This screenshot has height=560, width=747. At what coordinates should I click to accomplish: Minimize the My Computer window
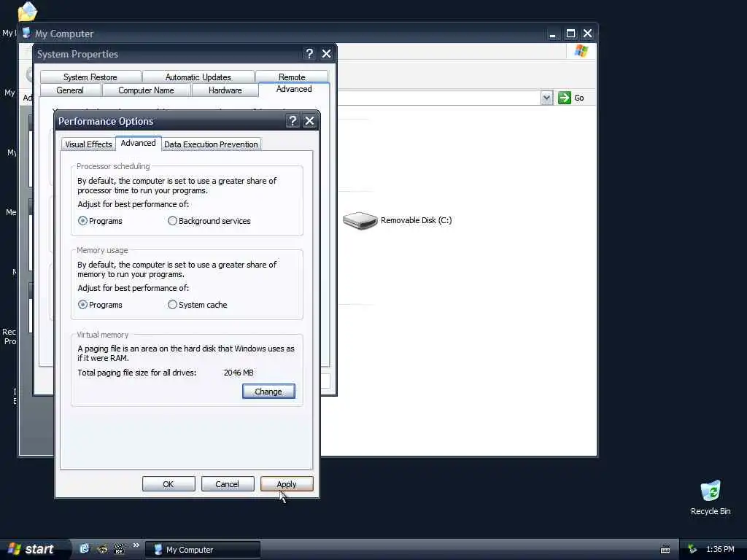click(553, 34)
